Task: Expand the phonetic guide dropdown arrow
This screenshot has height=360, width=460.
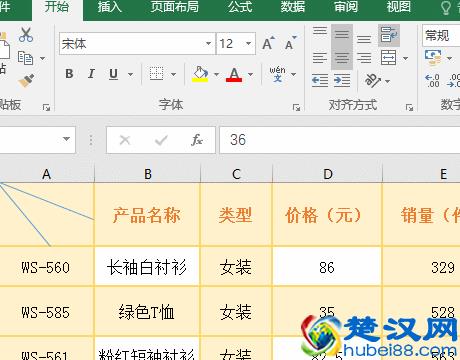Action: pos(293,74)
